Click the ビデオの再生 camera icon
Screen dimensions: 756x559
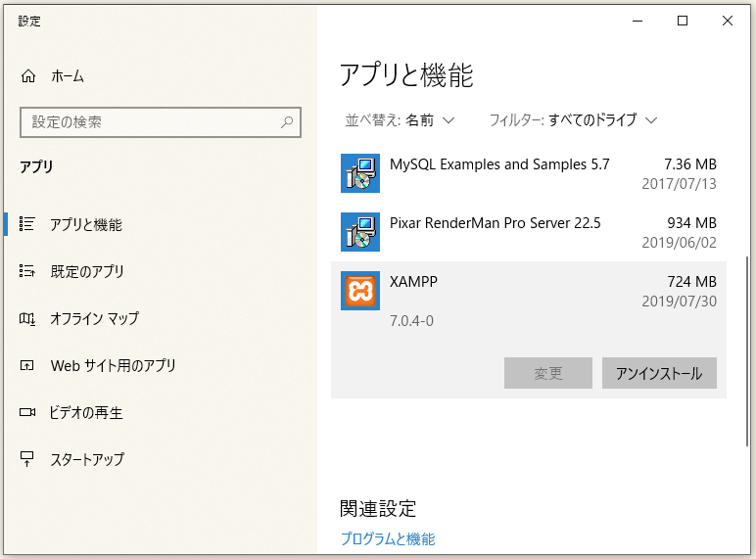point(27,412)
